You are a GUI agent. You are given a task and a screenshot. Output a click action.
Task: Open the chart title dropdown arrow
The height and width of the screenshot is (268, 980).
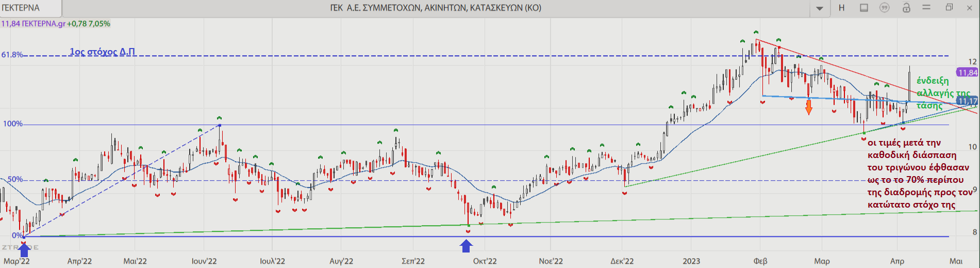click(819, 8)
